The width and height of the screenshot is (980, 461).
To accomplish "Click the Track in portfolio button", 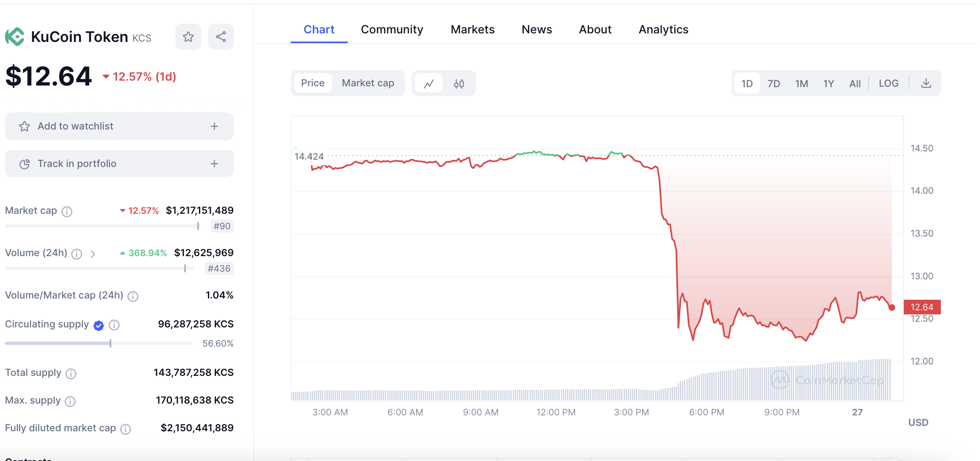I will [x=77, y=164].
